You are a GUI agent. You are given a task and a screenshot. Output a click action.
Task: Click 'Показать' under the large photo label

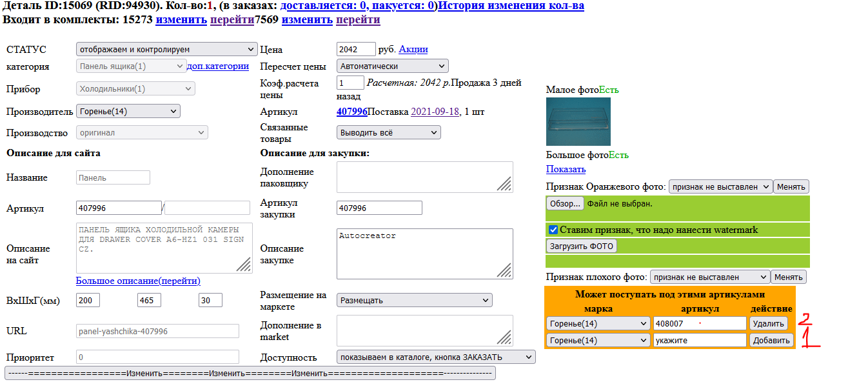tap(566, 169)
